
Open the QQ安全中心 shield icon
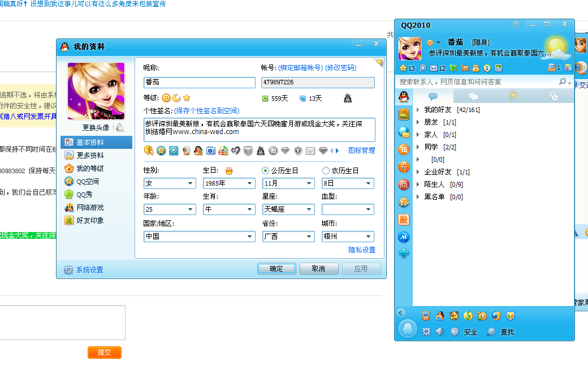click(x=453, y=332)
